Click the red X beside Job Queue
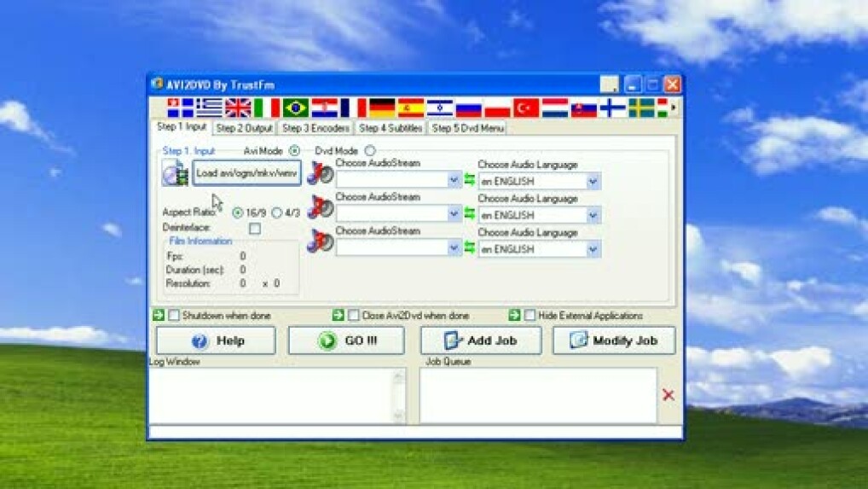 [x=668, y=395]
